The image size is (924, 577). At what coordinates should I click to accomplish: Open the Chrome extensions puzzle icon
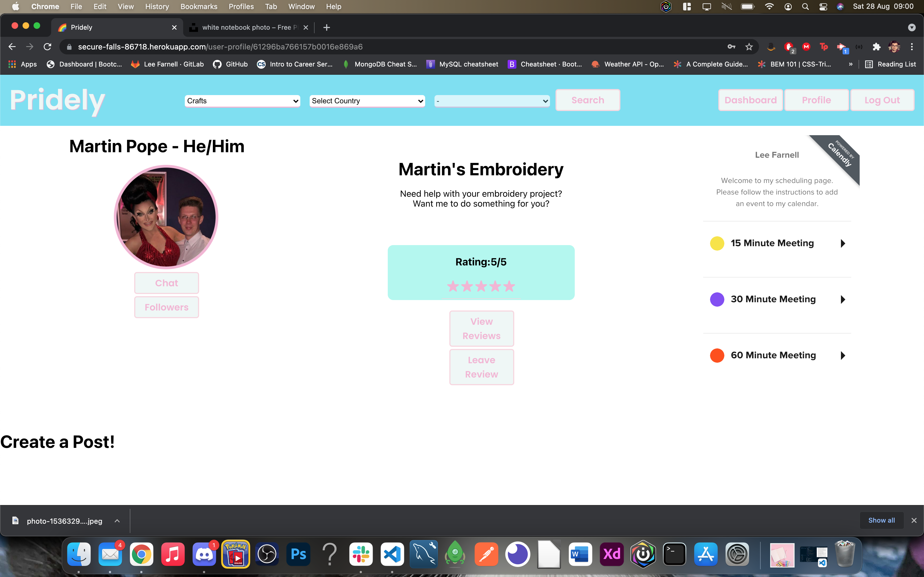(x=876, y=46)
